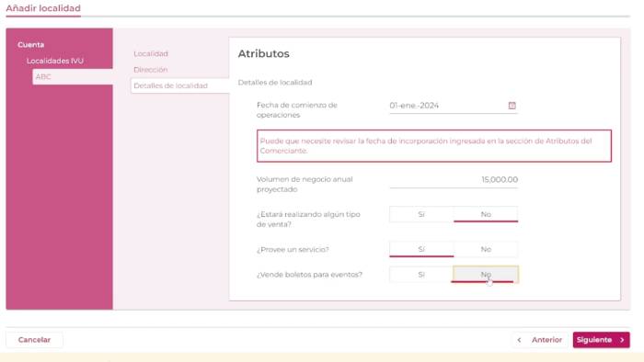Viewport: 644px width, 362px height.
Task: Open the Dirección step
Action: [x=151, y=70]
